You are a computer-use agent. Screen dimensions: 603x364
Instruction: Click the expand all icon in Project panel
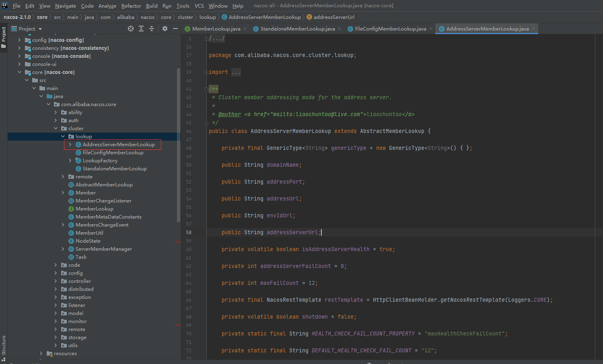pos(141,29)
